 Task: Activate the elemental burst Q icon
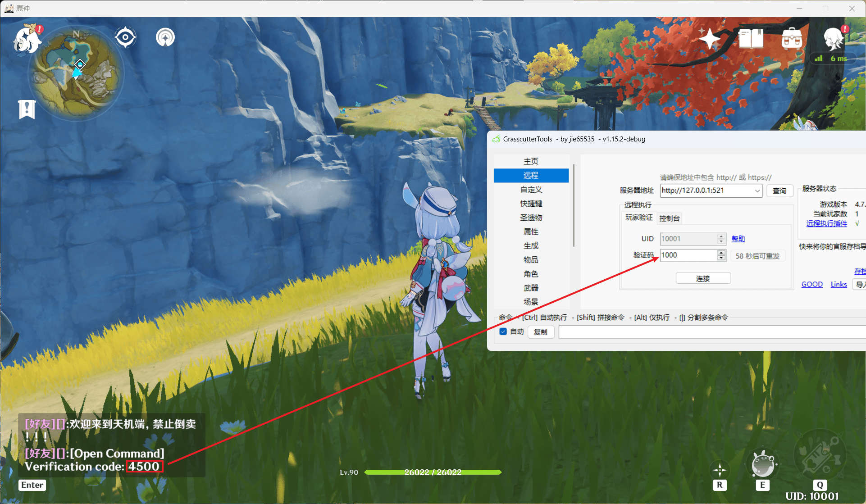tap(820, 456)
